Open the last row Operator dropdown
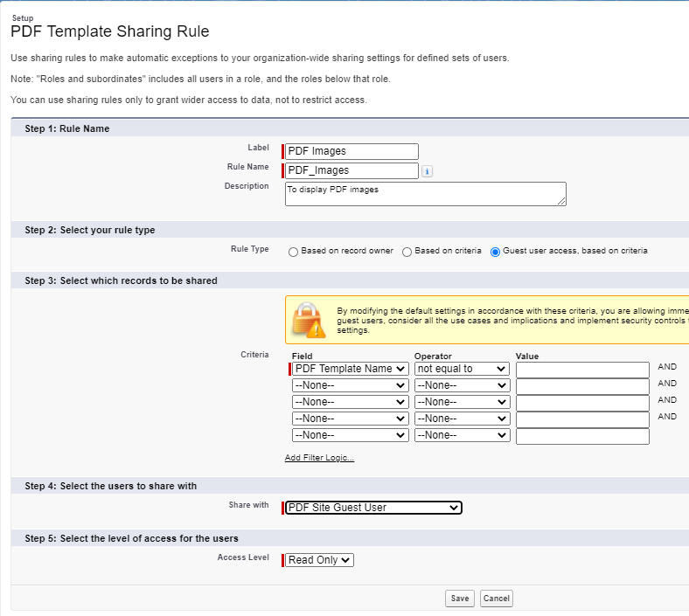The width and height of the screenshot is (689, 616). click(462, 435)
